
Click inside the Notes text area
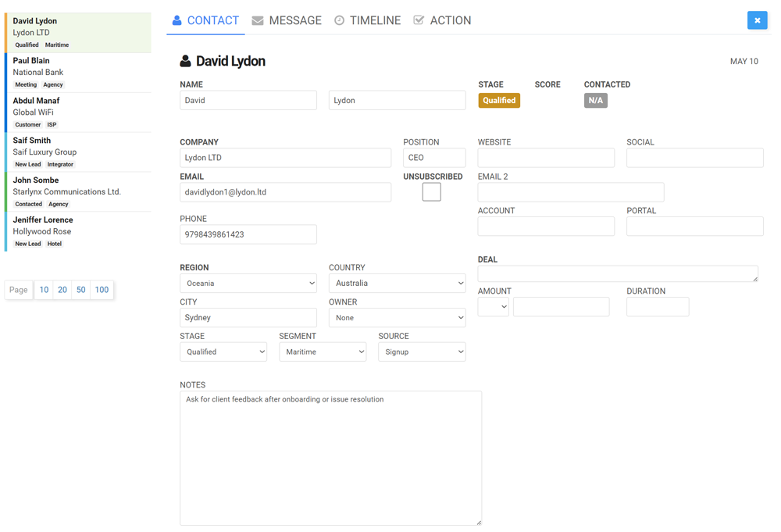(x=330, y=458)
